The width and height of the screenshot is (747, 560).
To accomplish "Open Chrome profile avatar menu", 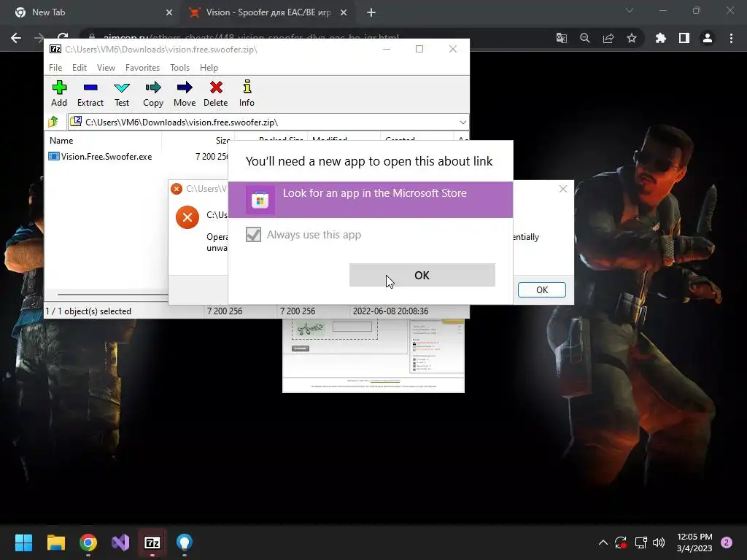I will 708,38.
